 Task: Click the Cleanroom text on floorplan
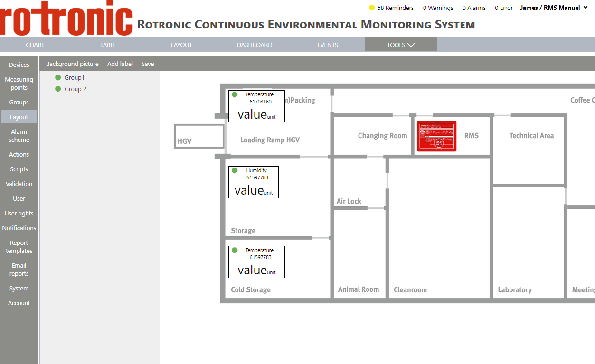(x=410, y=290)
